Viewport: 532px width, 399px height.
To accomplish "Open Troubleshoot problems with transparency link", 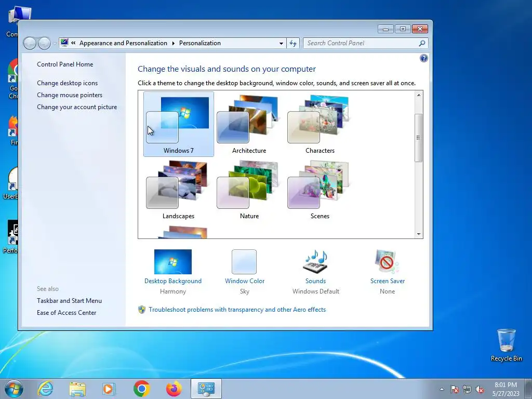I will (237, 310).
